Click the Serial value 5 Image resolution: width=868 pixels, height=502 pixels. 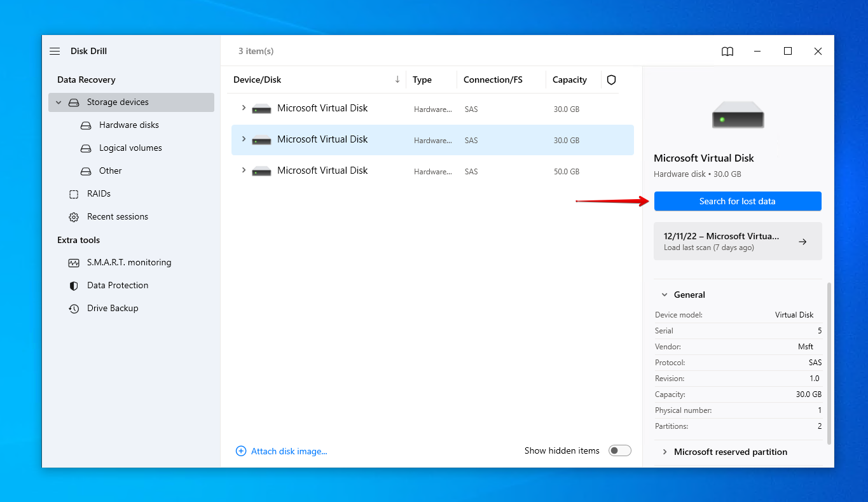pos(820,331)
